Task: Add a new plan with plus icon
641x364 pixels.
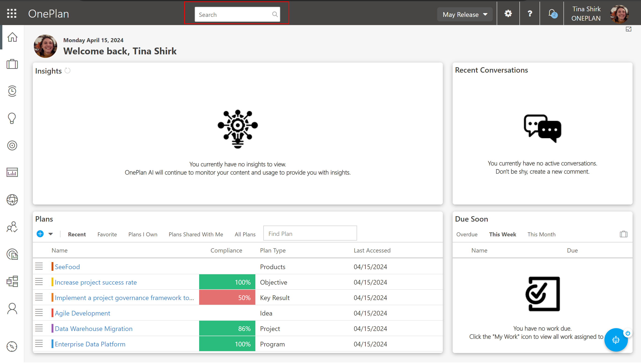Action: coord(40,234)
